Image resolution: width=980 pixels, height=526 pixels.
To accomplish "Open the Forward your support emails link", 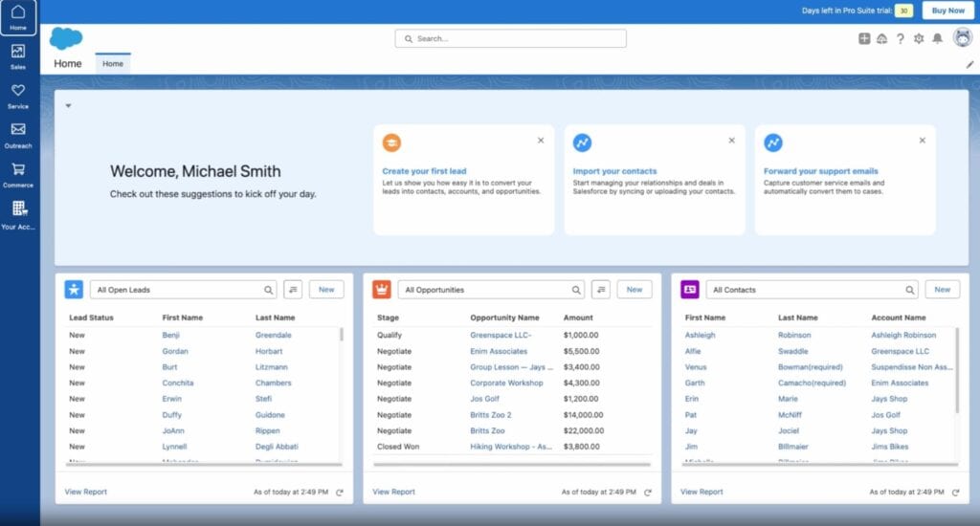I will [820, 171].
